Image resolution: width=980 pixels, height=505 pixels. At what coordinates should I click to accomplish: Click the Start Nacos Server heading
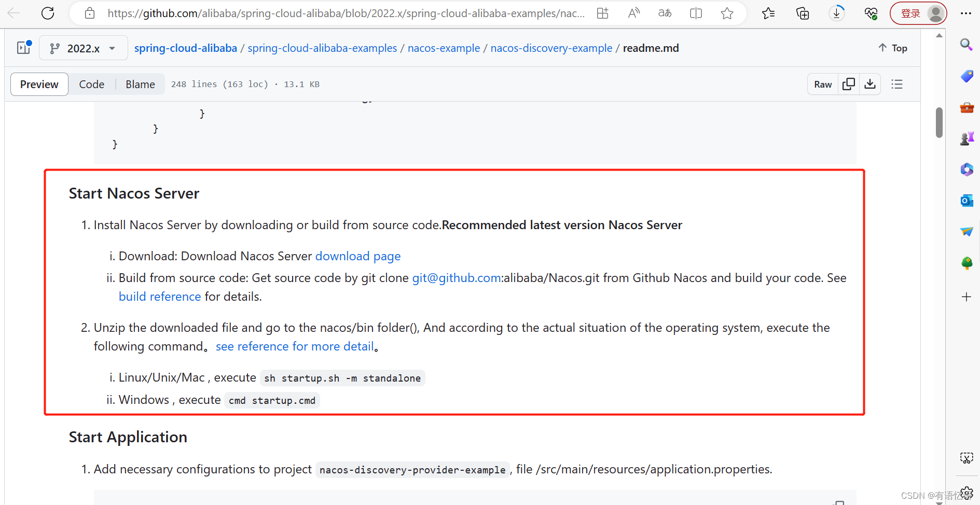coord(134,193)
